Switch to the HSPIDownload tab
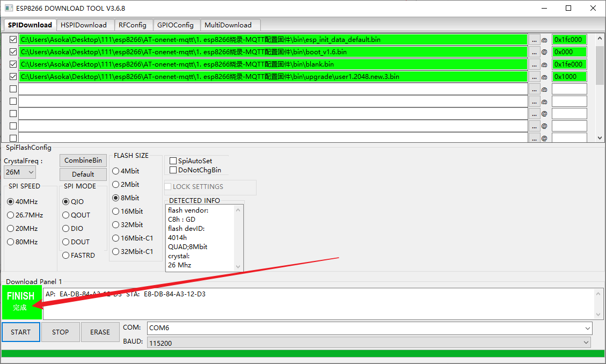Viewport: 606px width, 364px height. pos(84,25)
